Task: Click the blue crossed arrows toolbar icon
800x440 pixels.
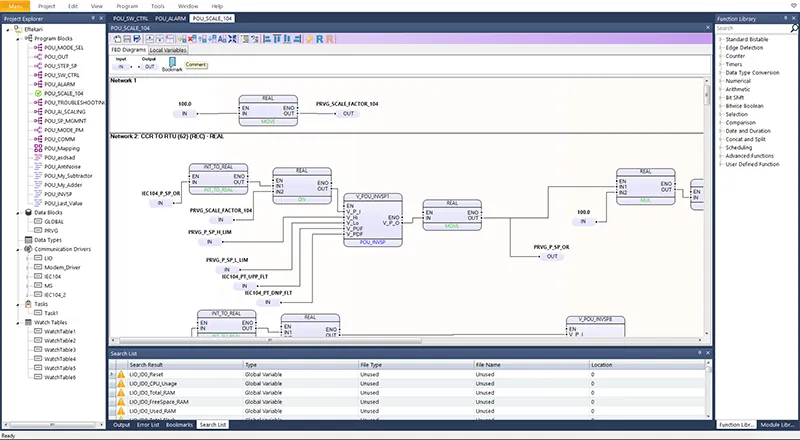Action: click(232, 39)
